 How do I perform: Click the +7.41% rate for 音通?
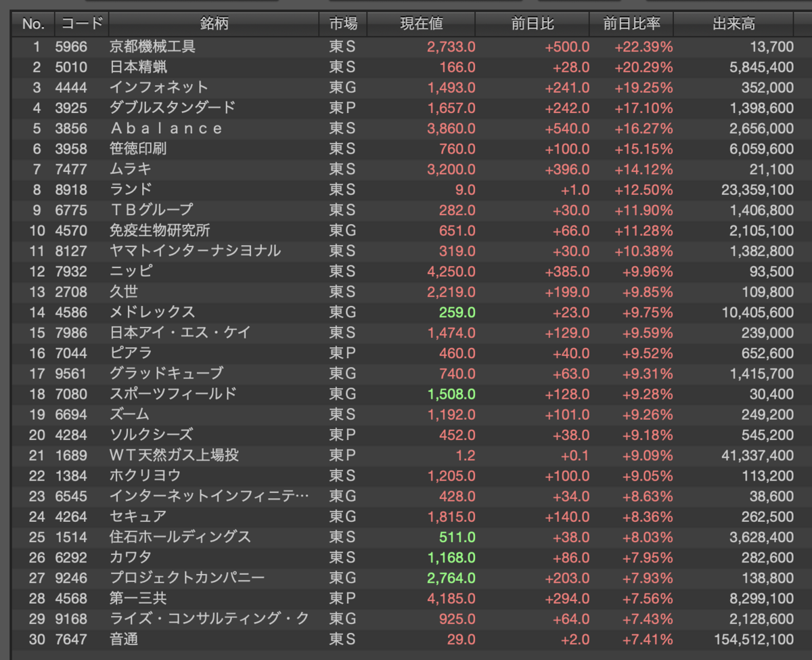point(647,639)
